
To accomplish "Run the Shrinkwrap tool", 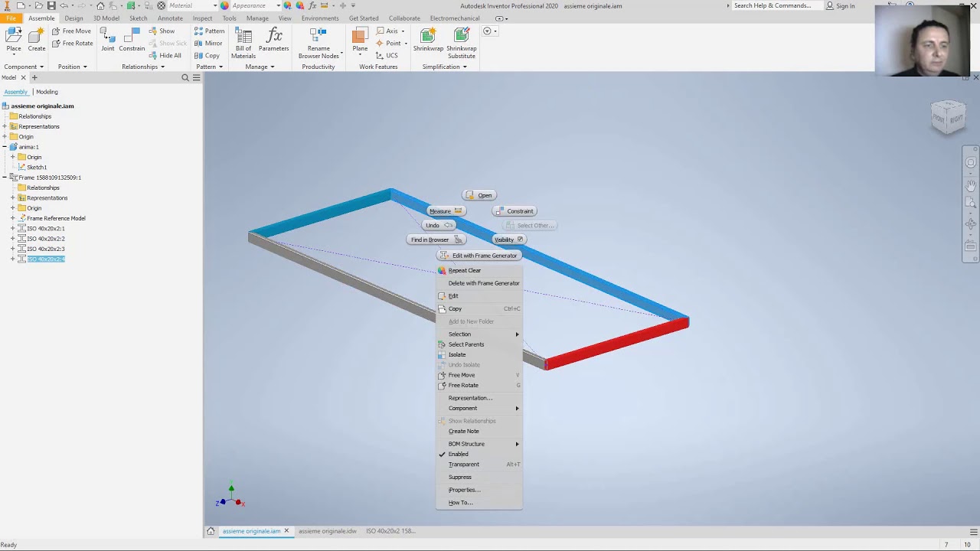I will [428, 39].
